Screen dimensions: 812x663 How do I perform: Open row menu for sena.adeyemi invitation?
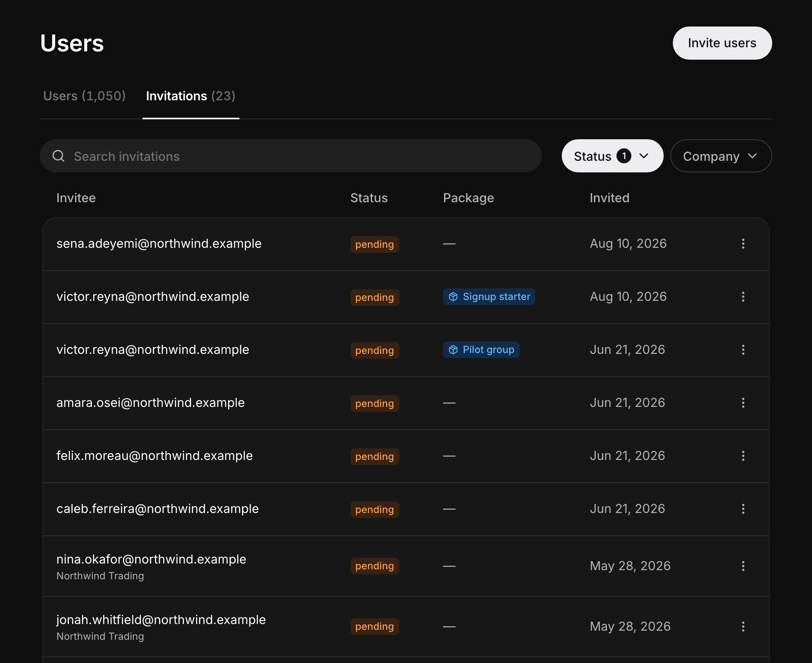point(743,244)
